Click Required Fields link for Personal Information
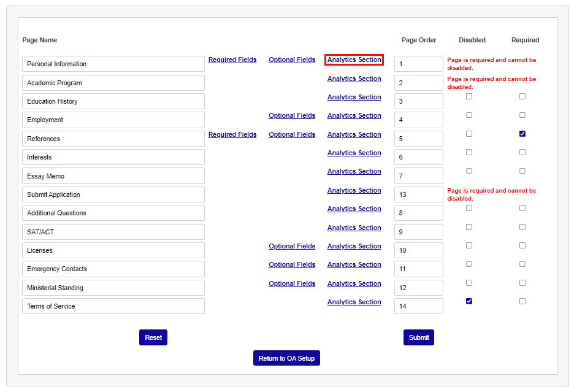The width and height of the screenshot is (574, 392). (232, 60)
